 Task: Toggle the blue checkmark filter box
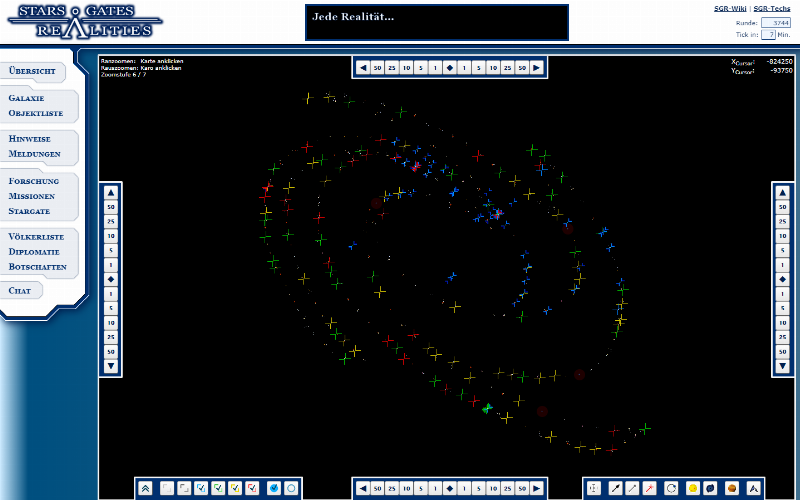[201, 488]
